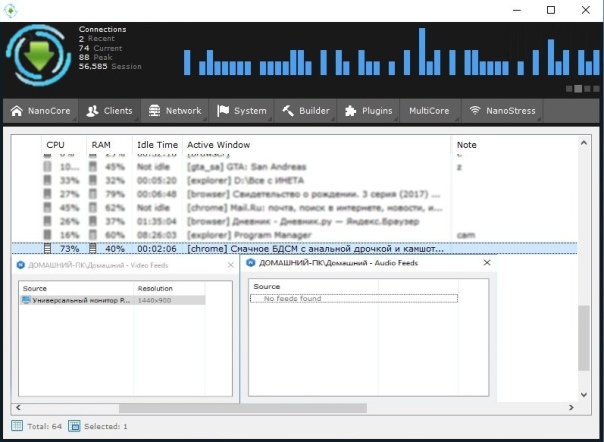
Task: Sort the list by CPU column header
Action: coord(55,145)
